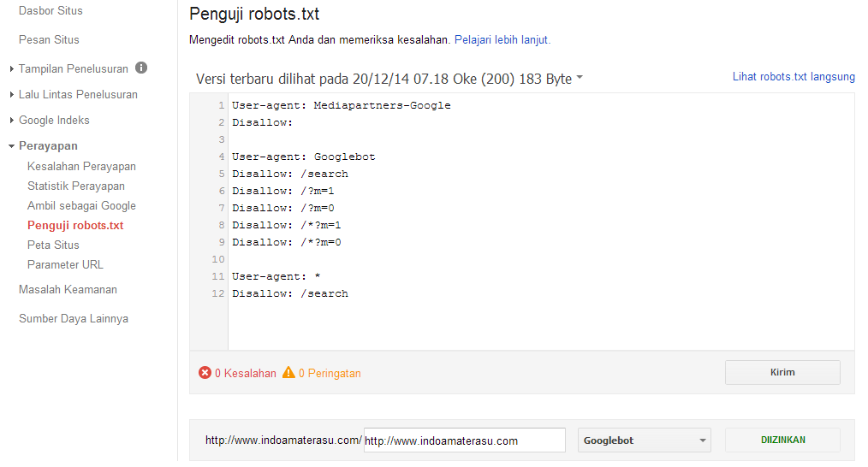The height and width of the screenshot is (467, 868).
Task: Click the orange warning triangle icon
Action: point(288,373)
